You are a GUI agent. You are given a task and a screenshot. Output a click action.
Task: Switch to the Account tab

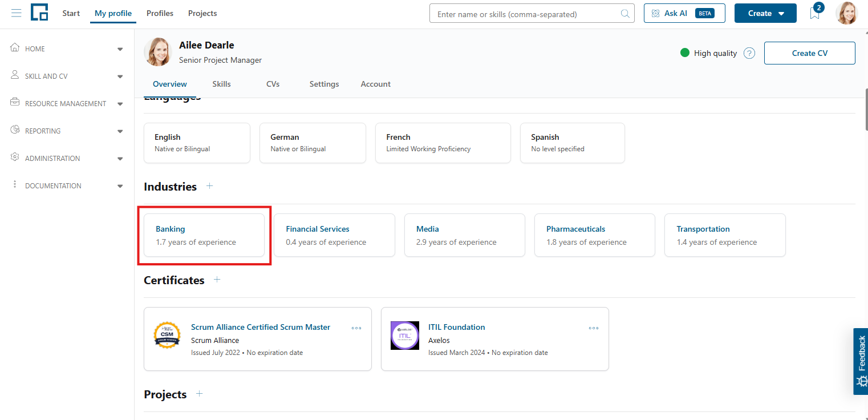click(x=376, y=84)
